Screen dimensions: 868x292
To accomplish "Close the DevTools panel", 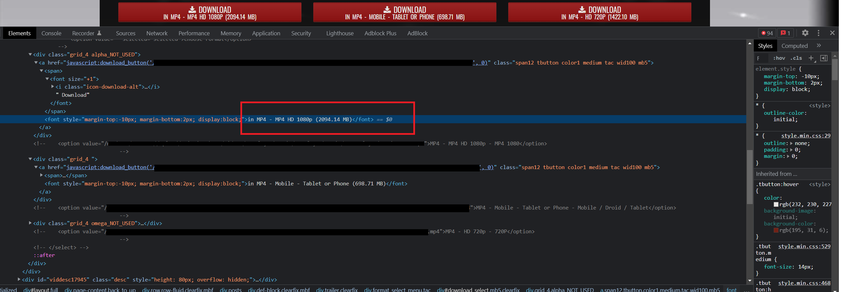I will click(x=832, y=33).
